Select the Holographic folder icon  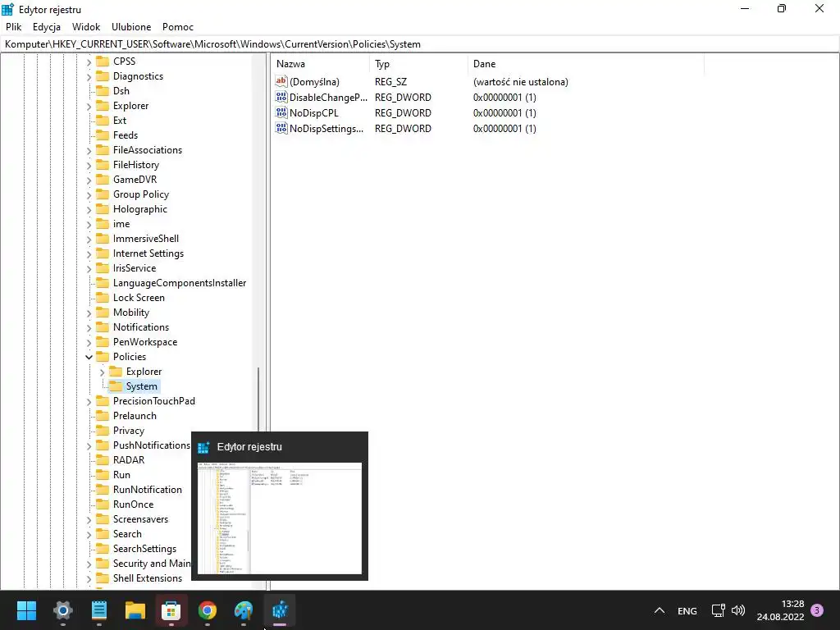click(103, 209)
